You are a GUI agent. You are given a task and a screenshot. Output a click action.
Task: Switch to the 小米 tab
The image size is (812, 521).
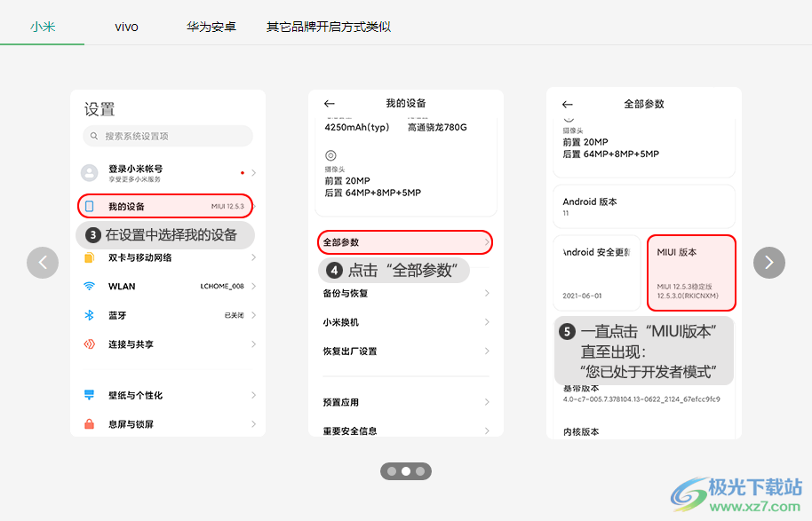pyautogui.click(x=43, y=27)
